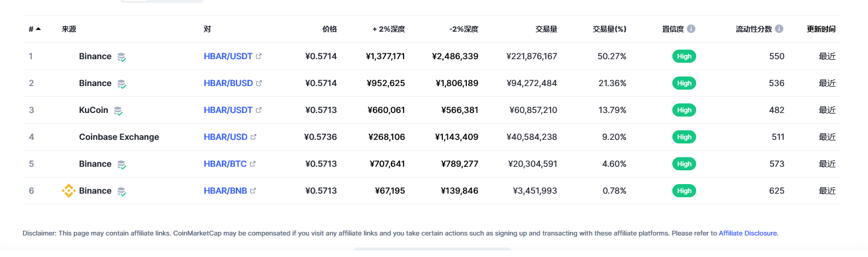Click external link icon next to HBAR/BTC
Image resolution: width=868 pixels, height=257 pixels.
tap(253, 164)
